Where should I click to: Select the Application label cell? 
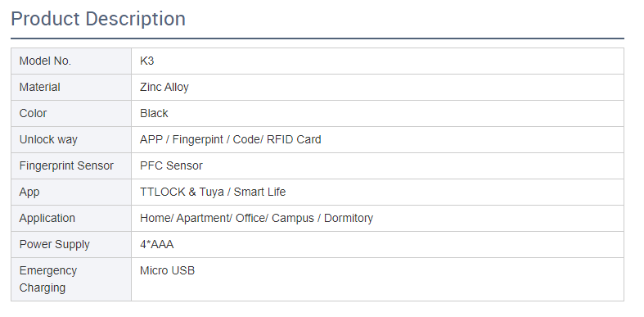[x=71, y=219]
